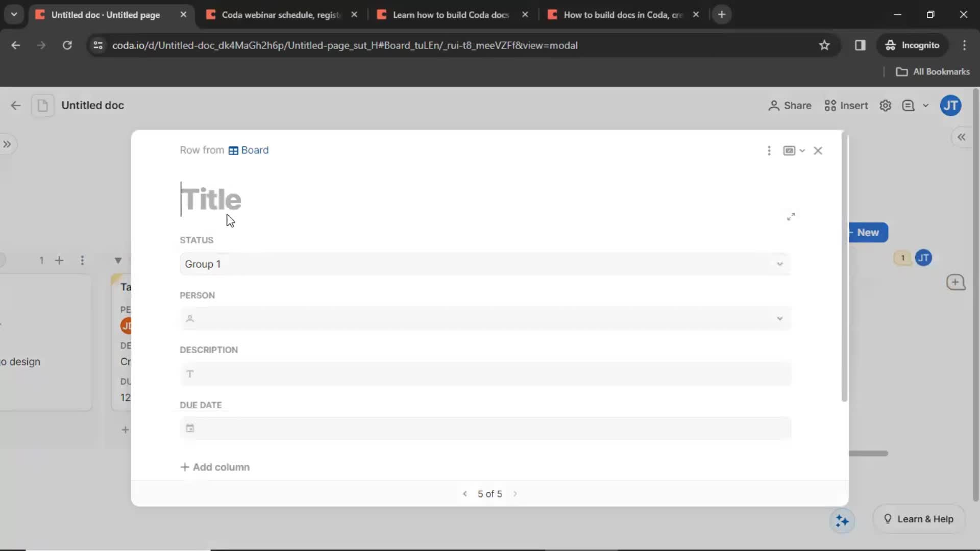
Task: Click the Board view icon in row header
Action: pyautogui.click(x=233, y=150)
